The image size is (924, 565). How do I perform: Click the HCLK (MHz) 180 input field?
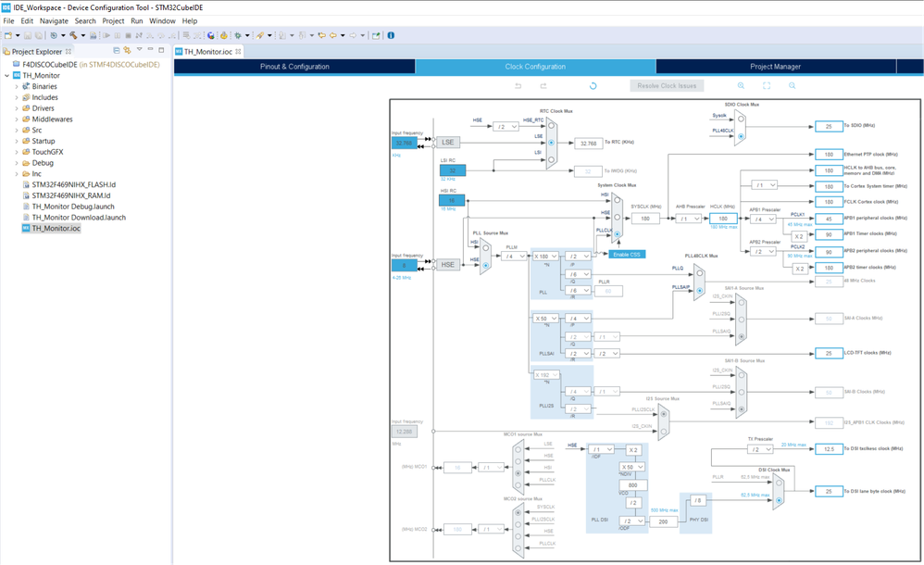click(723, 219)
